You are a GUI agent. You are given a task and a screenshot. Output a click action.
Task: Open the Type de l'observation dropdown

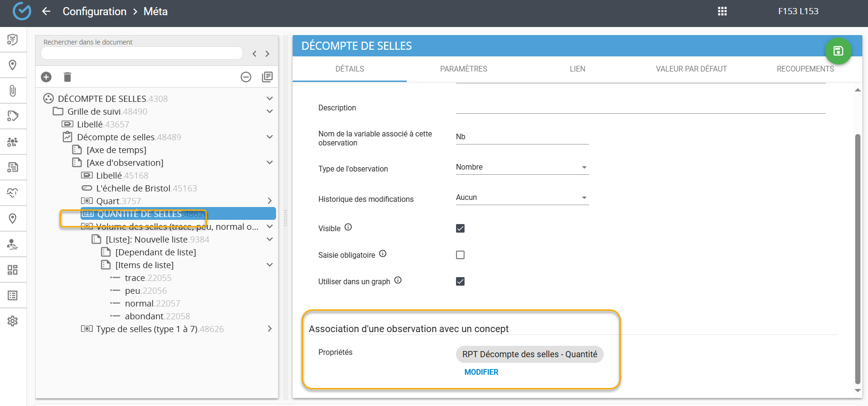click(522, 167)
